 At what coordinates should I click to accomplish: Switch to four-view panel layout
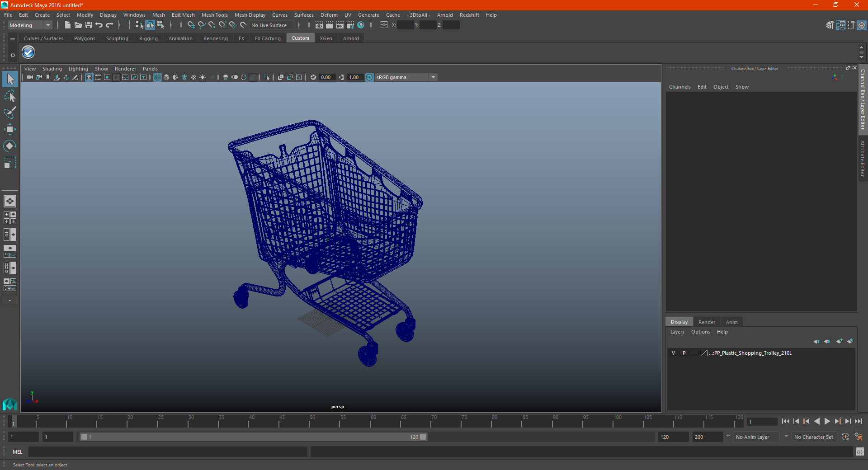tap(10, 218)
